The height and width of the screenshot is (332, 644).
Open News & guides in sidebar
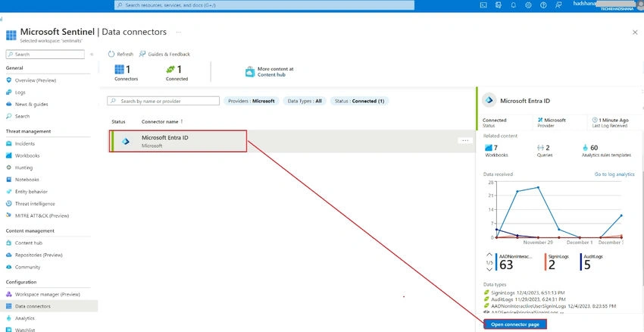point(31,105)
